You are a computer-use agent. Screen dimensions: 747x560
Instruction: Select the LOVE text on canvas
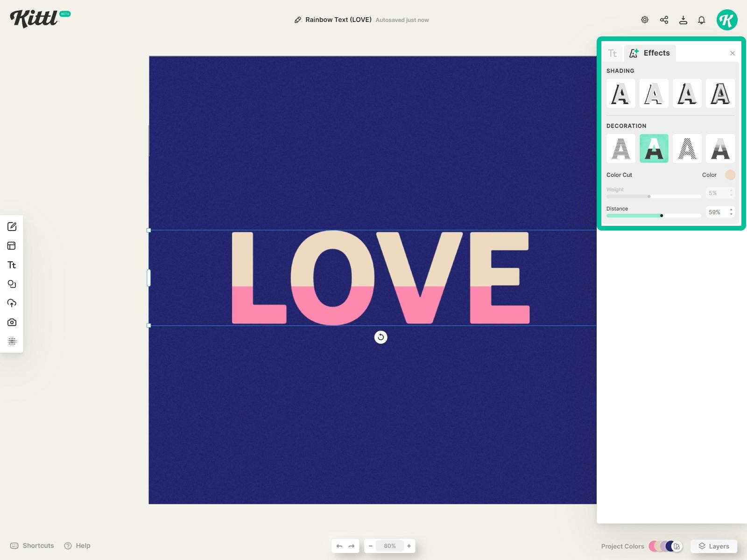point(381,278)
